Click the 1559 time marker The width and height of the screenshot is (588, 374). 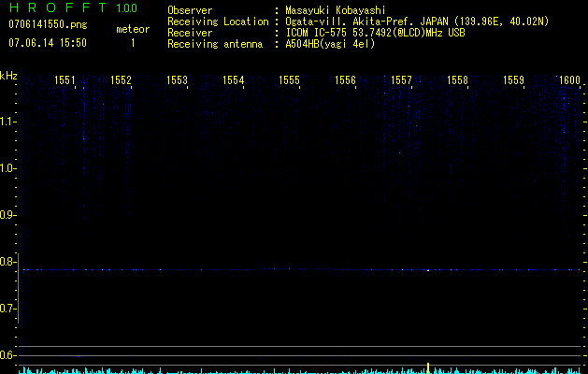tap(513, 80)
